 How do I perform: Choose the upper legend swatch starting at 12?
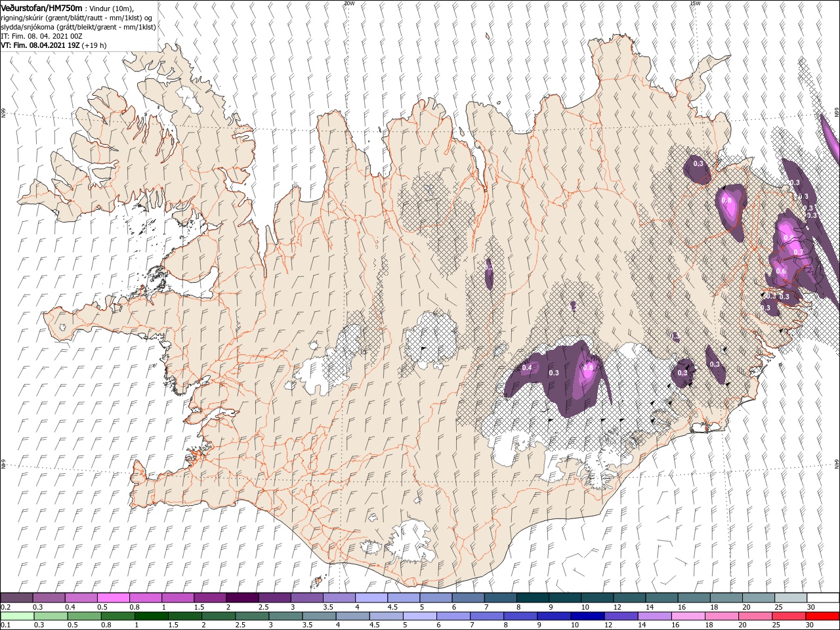point(629,598)
